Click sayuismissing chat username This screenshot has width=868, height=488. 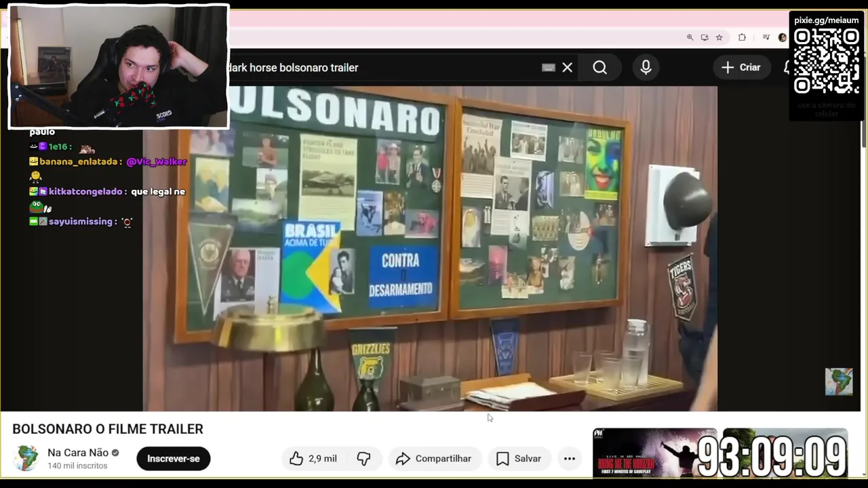pyautogui.click(x=81, y=222)
